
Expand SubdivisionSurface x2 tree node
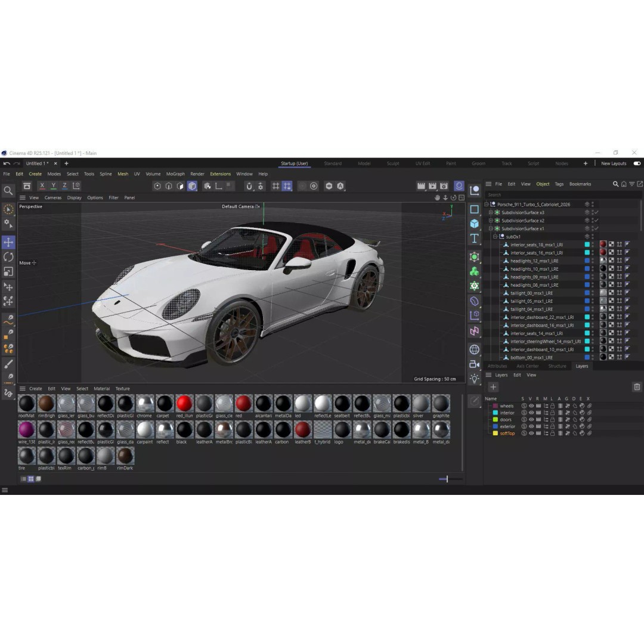(x=490, y=221)
